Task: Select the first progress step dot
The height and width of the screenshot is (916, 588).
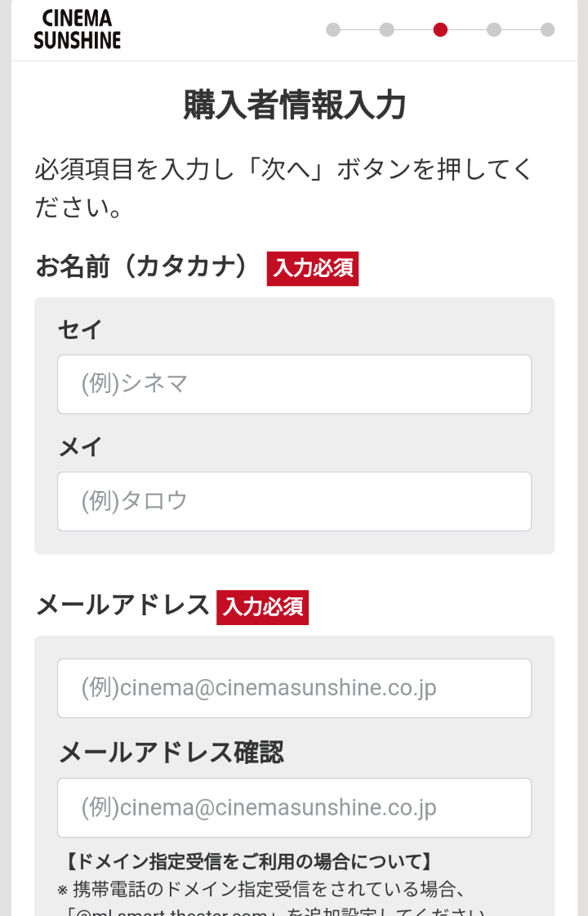Action: click(x=333, y=29)
